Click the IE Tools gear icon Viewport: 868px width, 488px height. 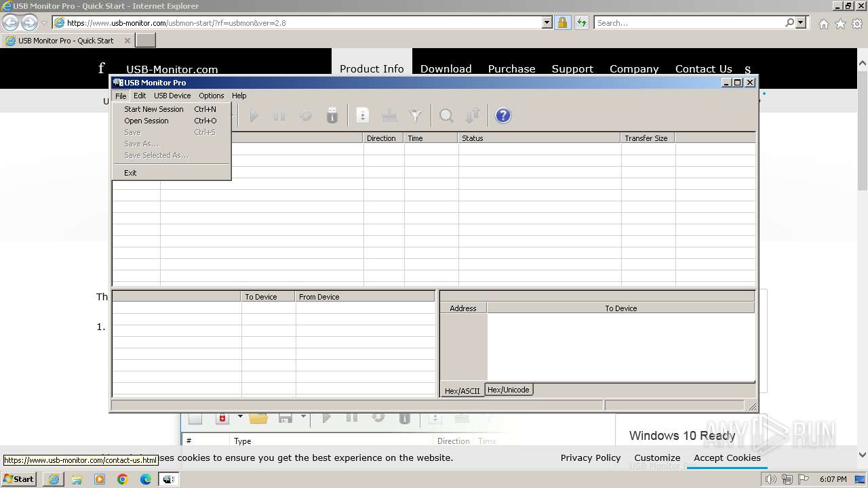857,24
